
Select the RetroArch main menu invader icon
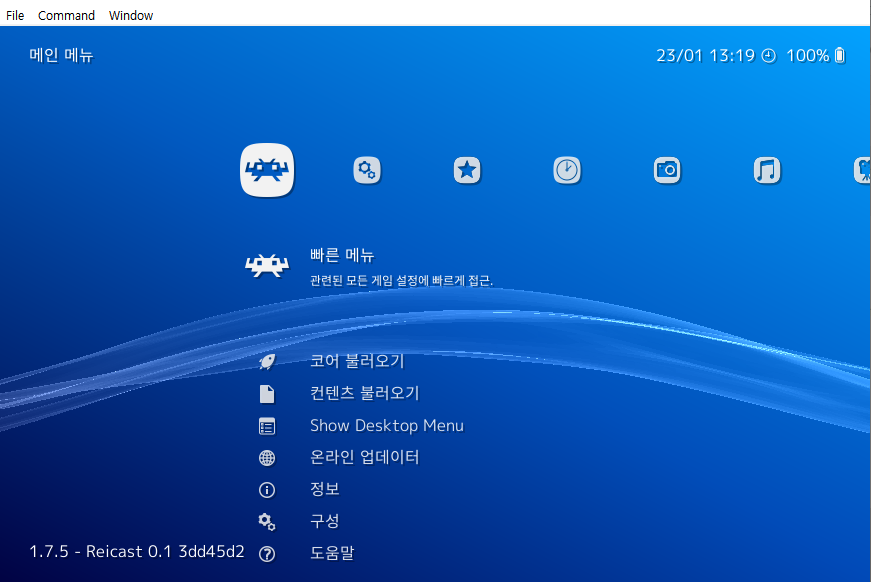point(267,170)
